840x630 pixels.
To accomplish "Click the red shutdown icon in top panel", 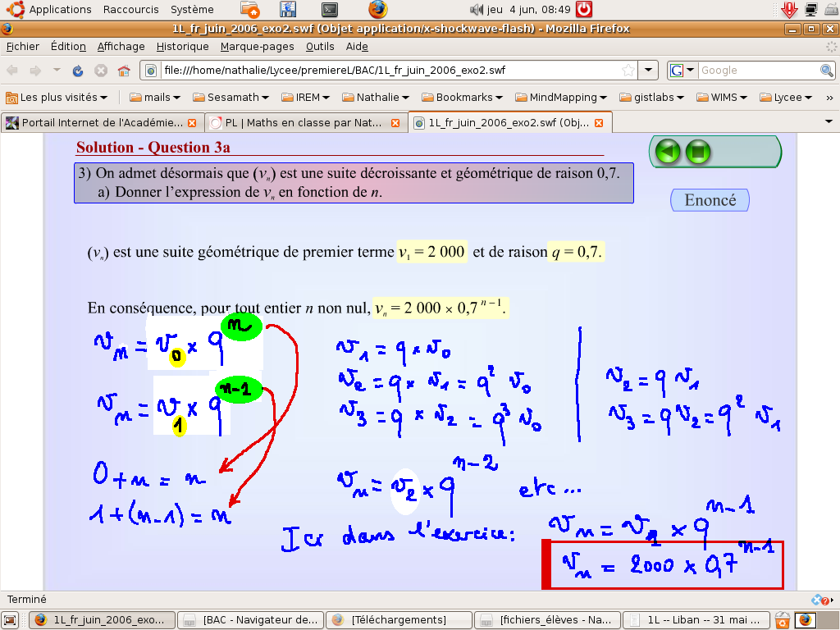I will coord(583,10).
